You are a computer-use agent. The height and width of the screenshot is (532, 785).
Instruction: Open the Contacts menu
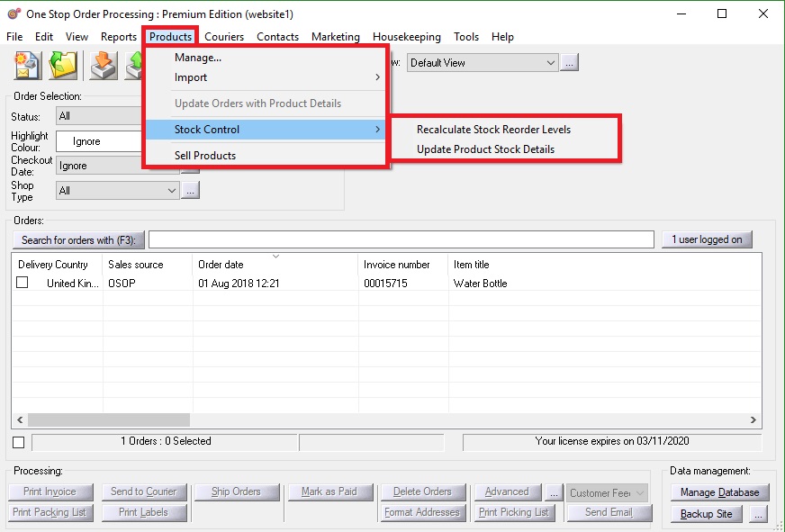pyautogui.click(x=278, y=37)
